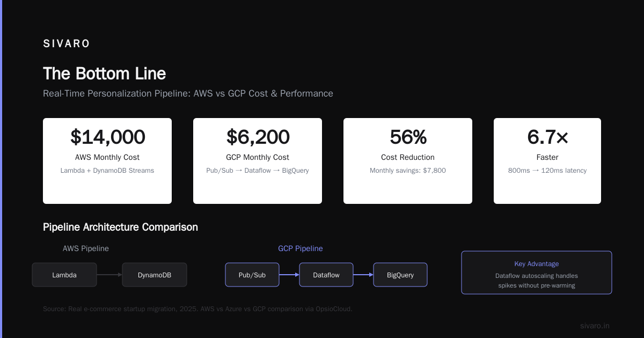Click the SIVARO logo text
The width and height of the screenshot is (644, 338).
tap(66, 44)
